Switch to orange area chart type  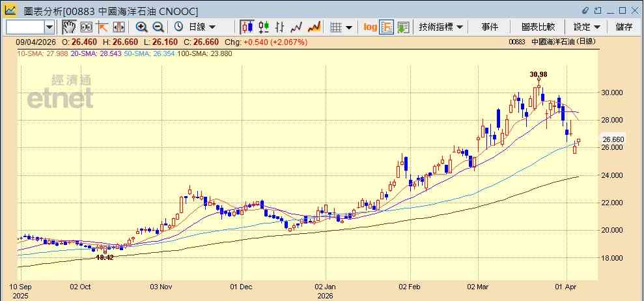(x=314, y=27)
